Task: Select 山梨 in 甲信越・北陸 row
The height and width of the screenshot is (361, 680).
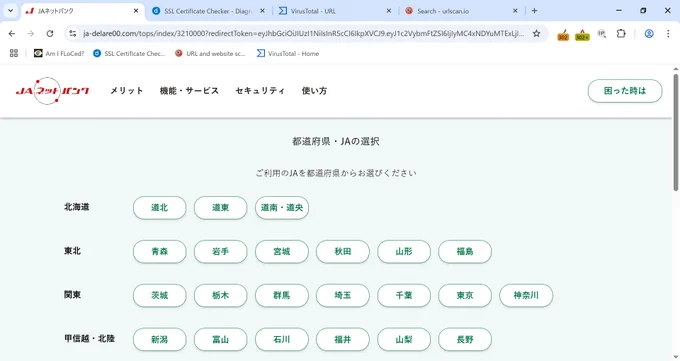Action: pyautogui.click(x=404, y=339)
